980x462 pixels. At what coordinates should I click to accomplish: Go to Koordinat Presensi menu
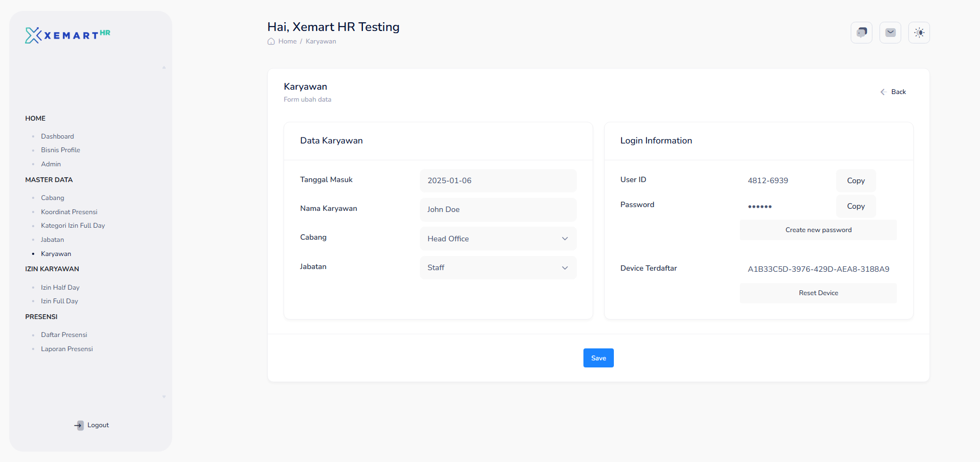69,212
